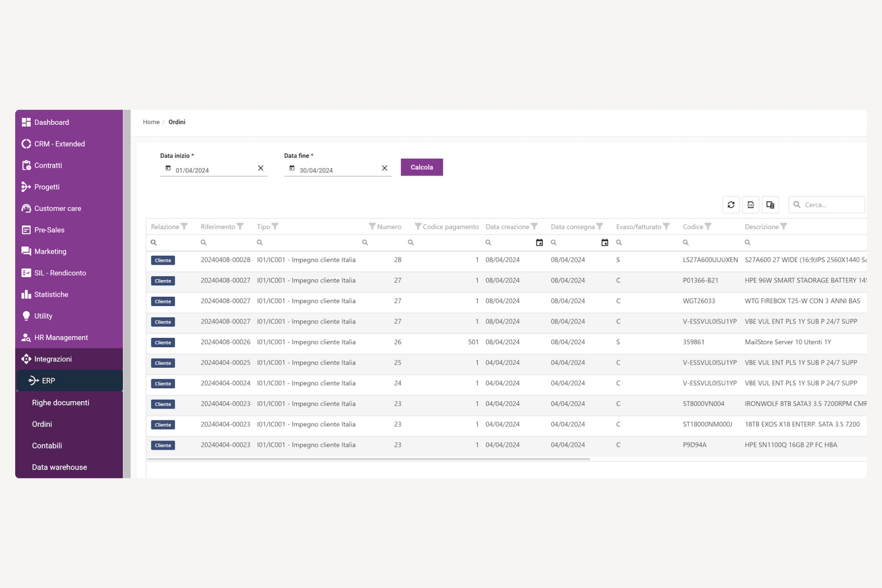Select Ordini in ERP submenu
This screenshot has width=882, height=588.
(x=69, y=424)
